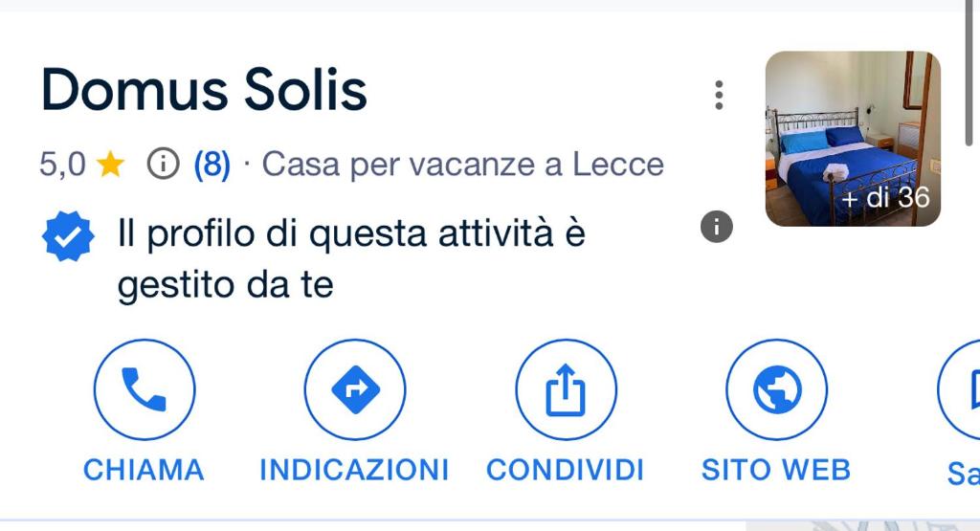980x531 pixels.
Task: Click the dark info icon beside profile notice
Action: (716, 227)
